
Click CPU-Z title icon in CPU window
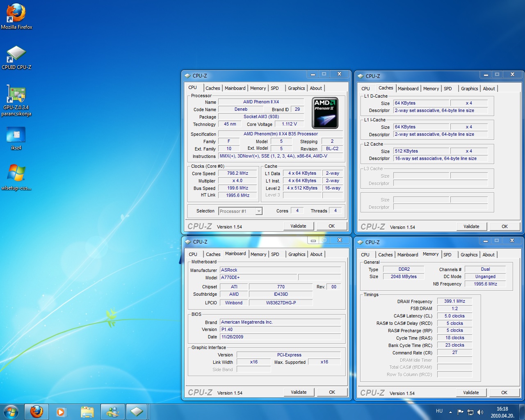pos(188,76)
